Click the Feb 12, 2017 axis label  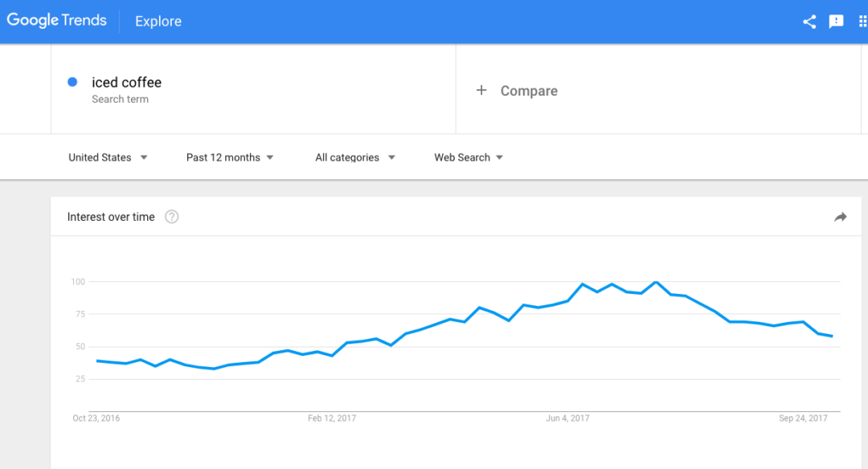(332, 418)
